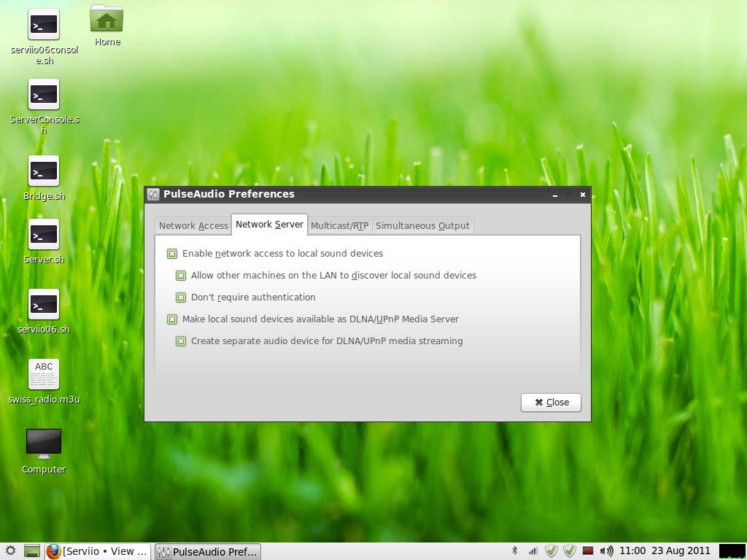
Task: Open the Home folder icon
Action: [107, 20]
